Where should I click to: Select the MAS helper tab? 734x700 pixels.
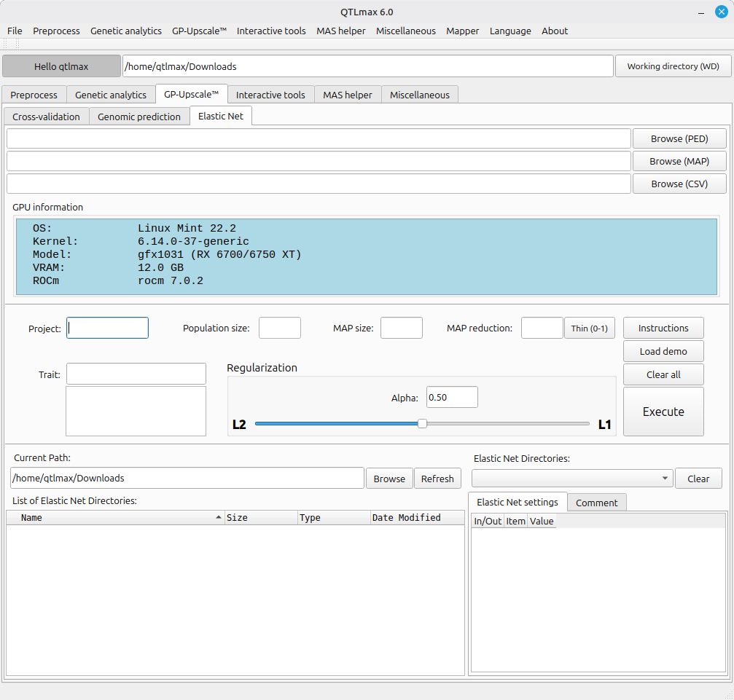347,95
